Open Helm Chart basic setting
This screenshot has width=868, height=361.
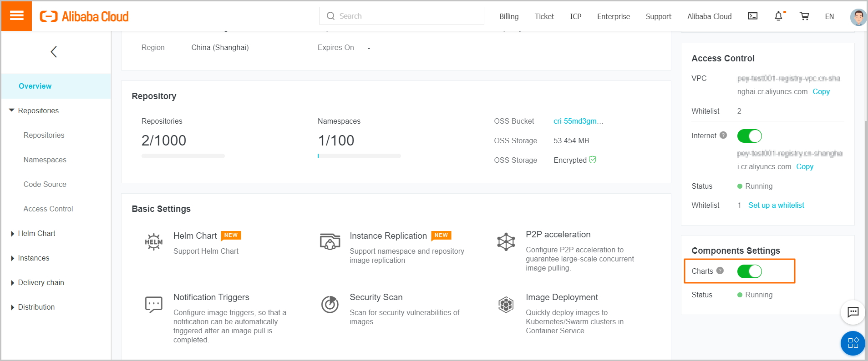point(195,236)
